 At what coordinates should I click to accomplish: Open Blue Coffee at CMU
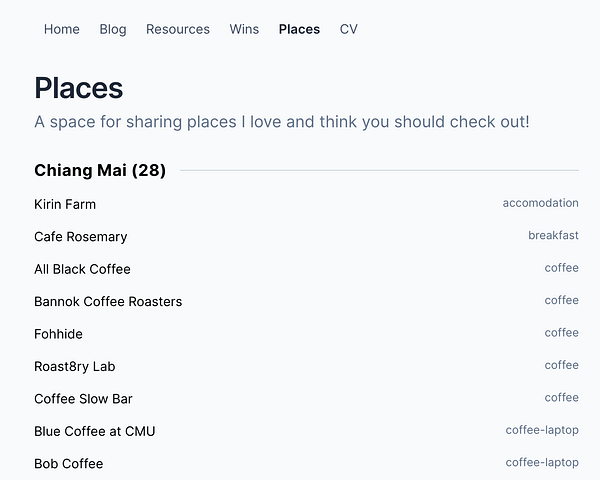tap(94, 432)
